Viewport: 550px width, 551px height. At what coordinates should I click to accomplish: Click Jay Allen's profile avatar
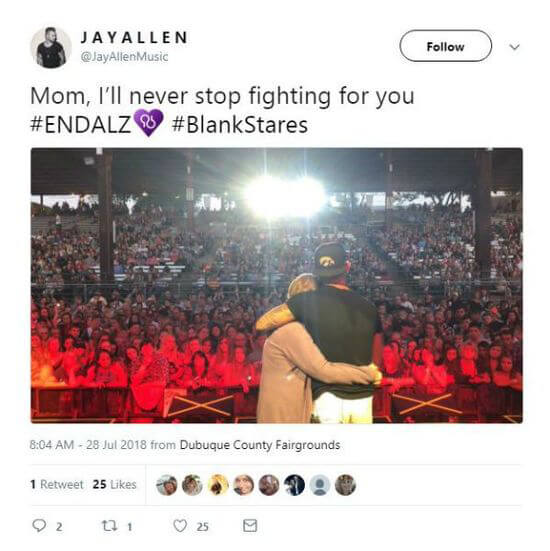(x=51, y=47)
